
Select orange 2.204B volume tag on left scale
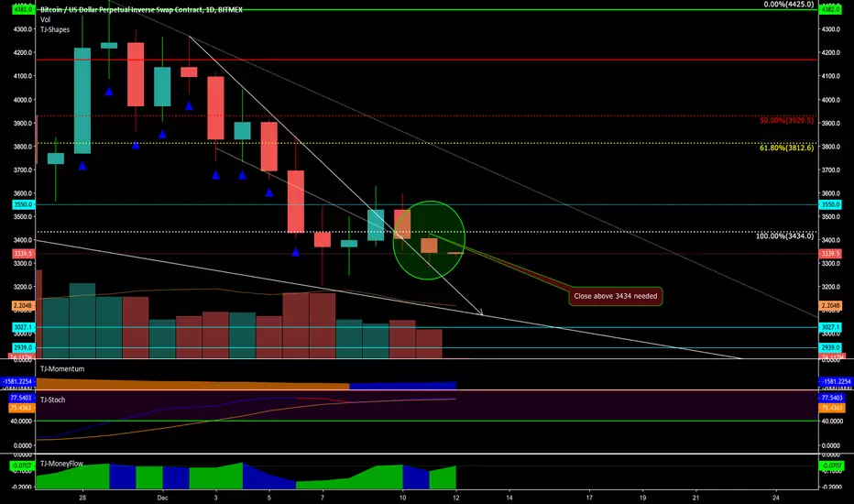[x=24, y=306]
